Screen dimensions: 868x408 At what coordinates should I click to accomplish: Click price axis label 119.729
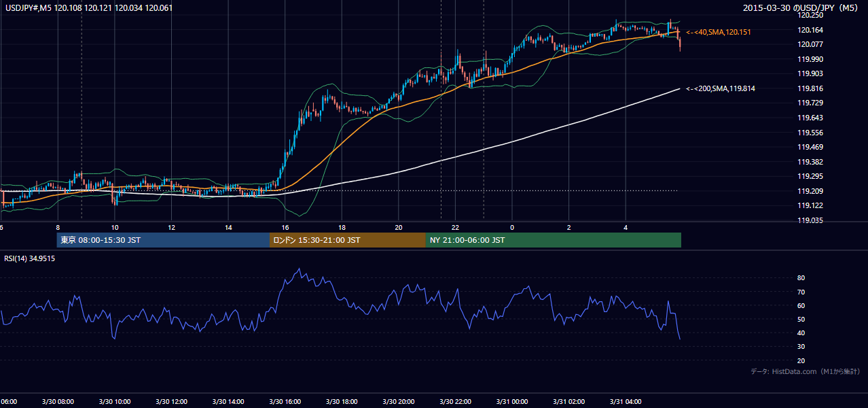(810, 103)
